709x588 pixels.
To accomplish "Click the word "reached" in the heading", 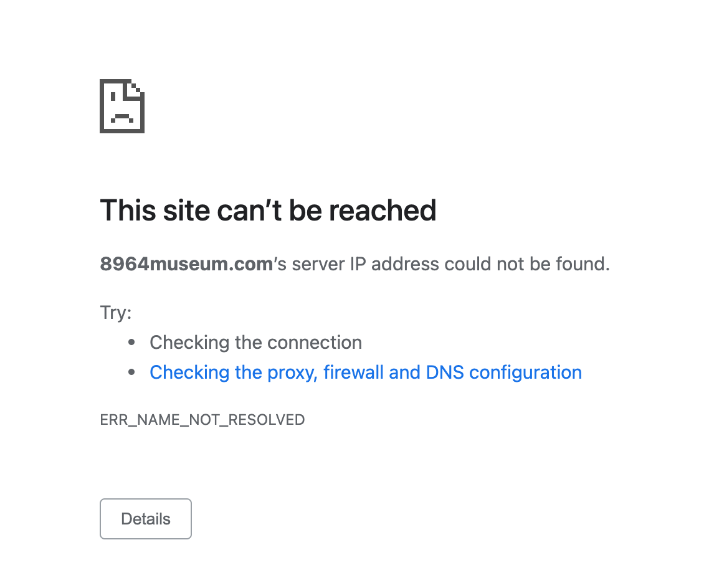I will (383, 211).
